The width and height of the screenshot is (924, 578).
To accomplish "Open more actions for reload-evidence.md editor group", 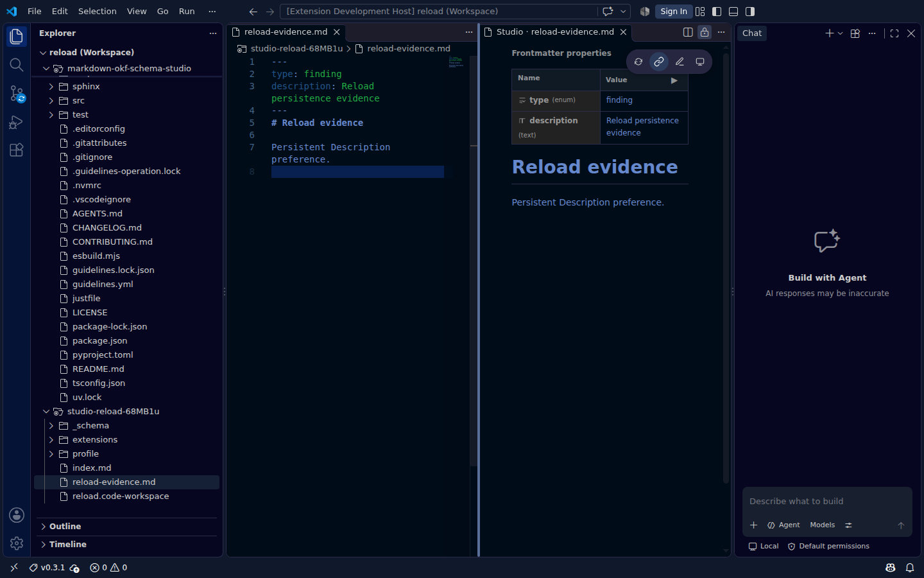I will point(469,32).
